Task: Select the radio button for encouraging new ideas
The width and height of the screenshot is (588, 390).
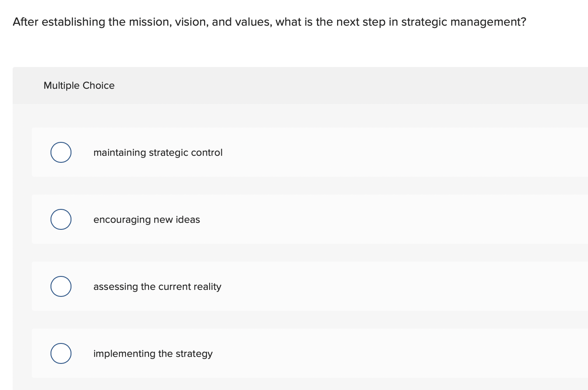Action: [61, 219]
